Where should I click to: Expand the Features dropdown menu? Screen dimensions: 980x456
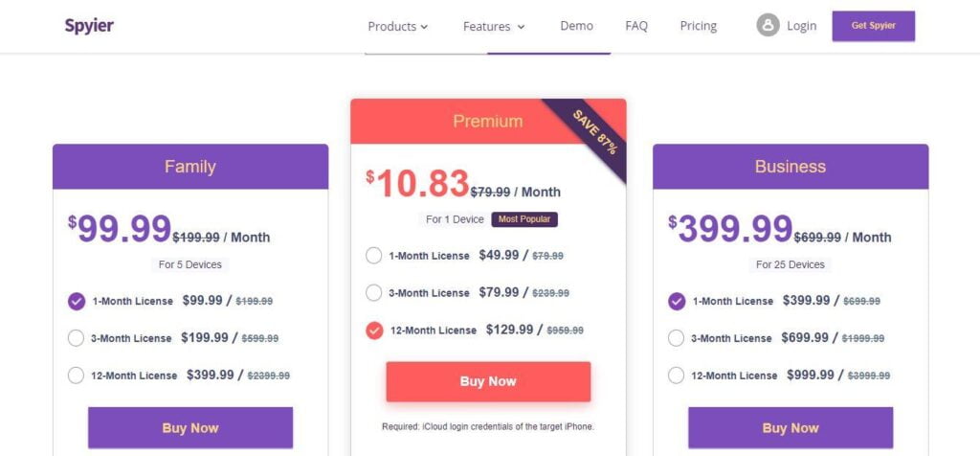click(494, 26)
